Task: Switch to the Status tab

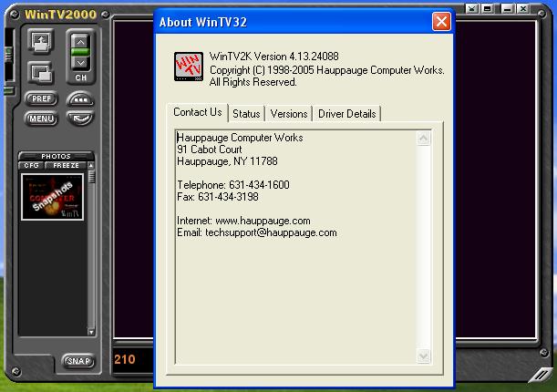Action: (246, 114)
